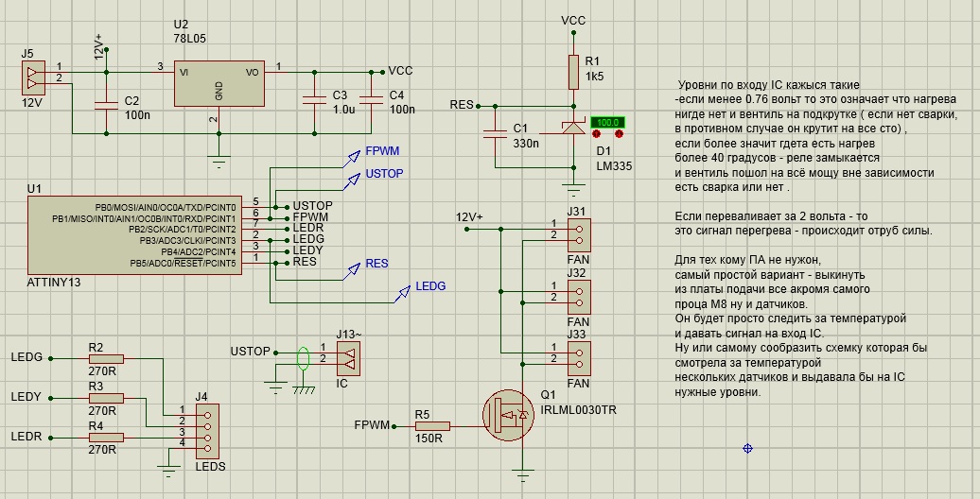Select resistor R1 1k5
This screenshot has height=499, width=980.
tap(572, 70)
